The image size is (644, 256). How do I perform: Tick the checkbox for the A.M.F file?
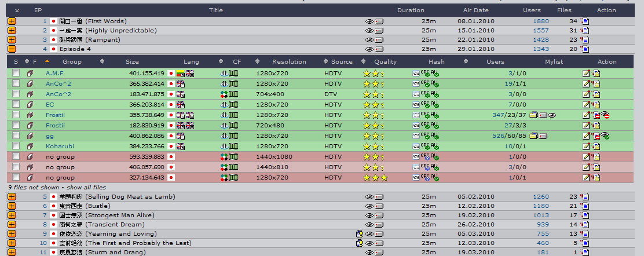point(16,73)
